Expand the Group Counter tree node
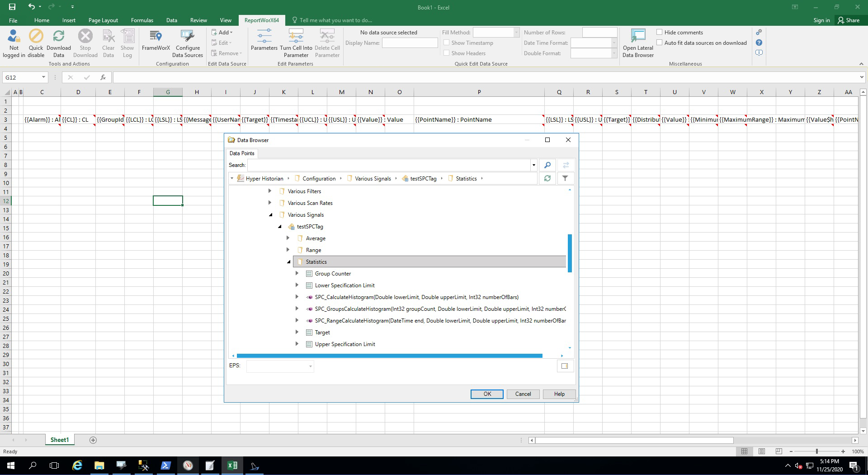Screen dimensions: 868x475 [x=297, y=273]
